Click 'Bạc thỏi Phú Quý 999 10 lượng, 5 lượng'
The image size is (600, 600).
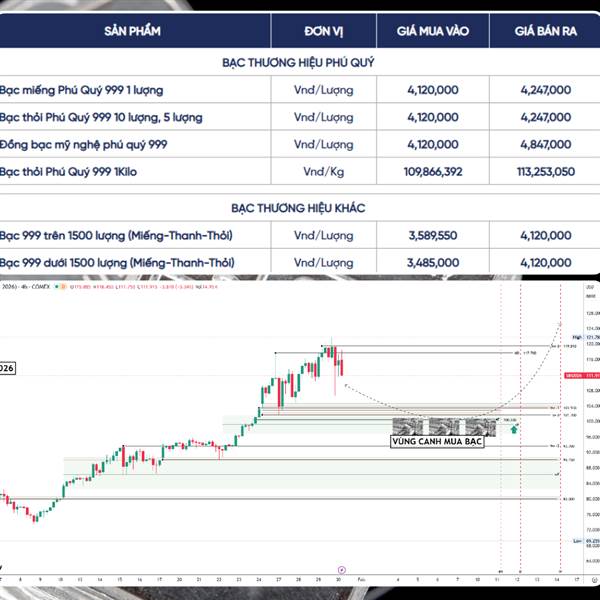point(101,117)
